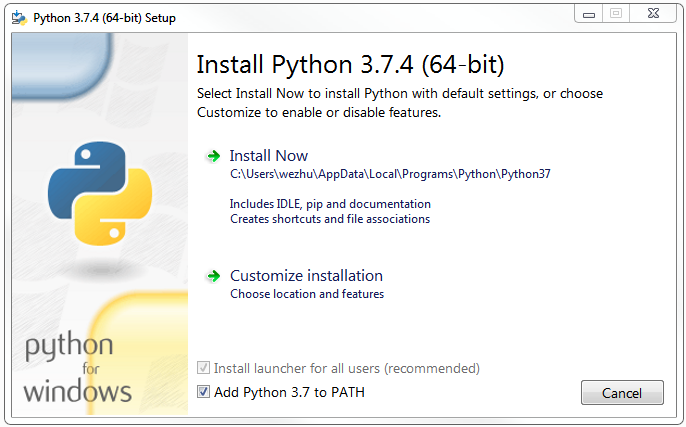Click the blue and yellow Python logo

pos(100,193)
